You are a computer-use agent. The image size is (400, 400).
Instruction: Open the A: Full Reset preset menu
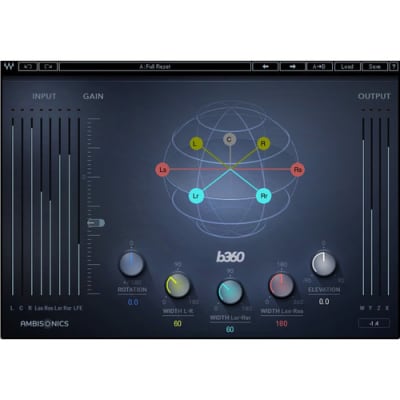(155, 66)
